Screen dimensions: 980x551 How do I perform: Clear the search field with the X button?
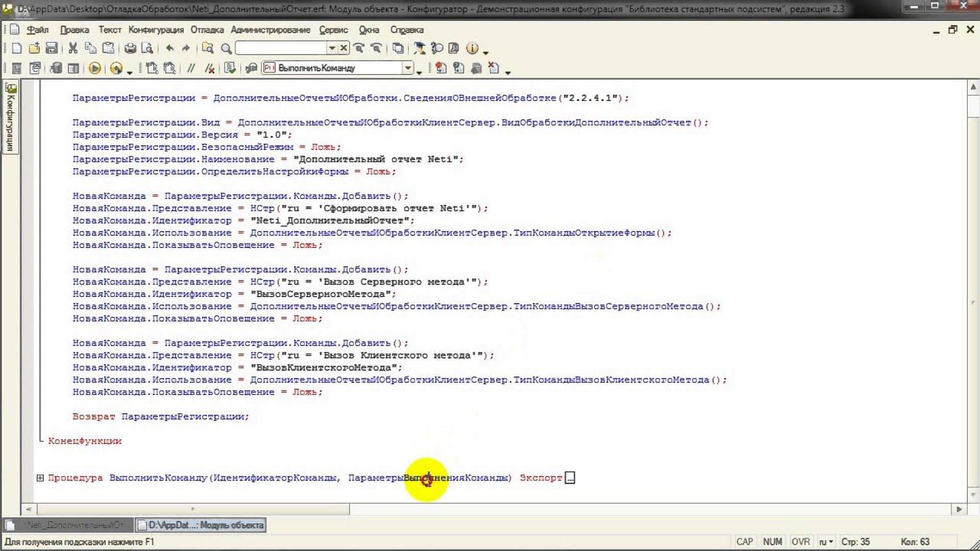[344, 48]
